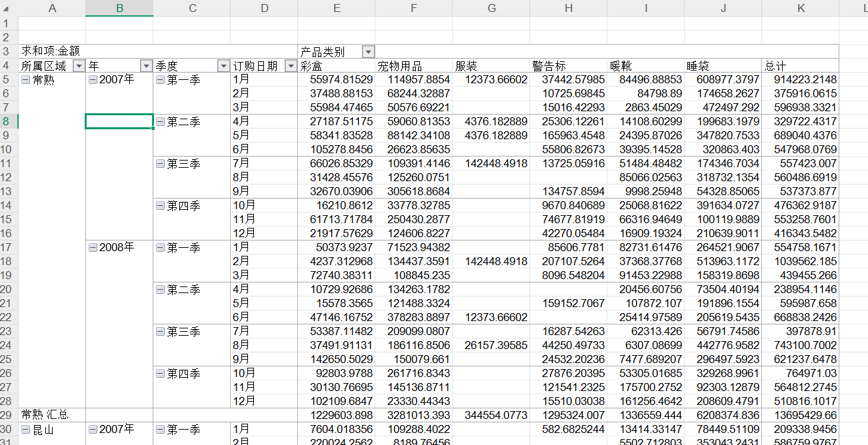Collapse 第三季 in row 11

click(160, 164)
